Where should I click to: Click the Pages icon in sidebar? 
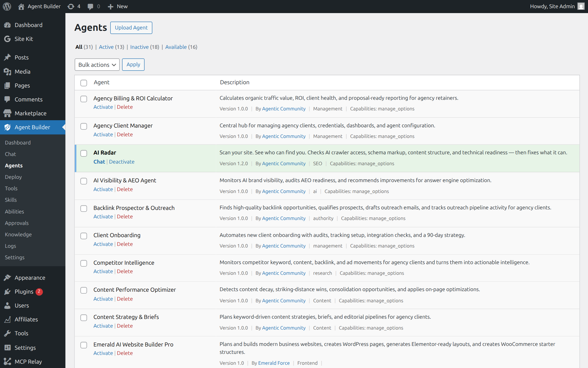pyautogui.click(x=8, y=86)
